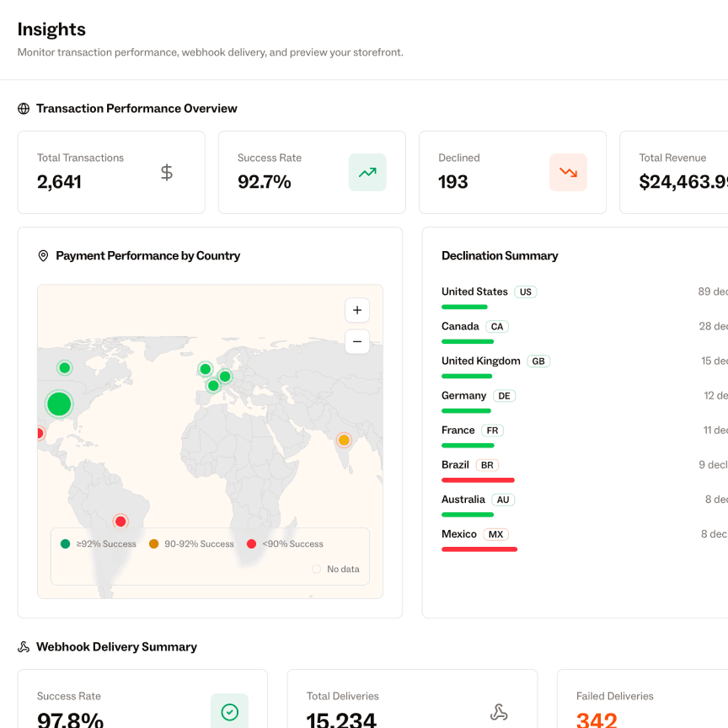
Task: Click the large green marker on the west coast
Action: click(59, 404)
